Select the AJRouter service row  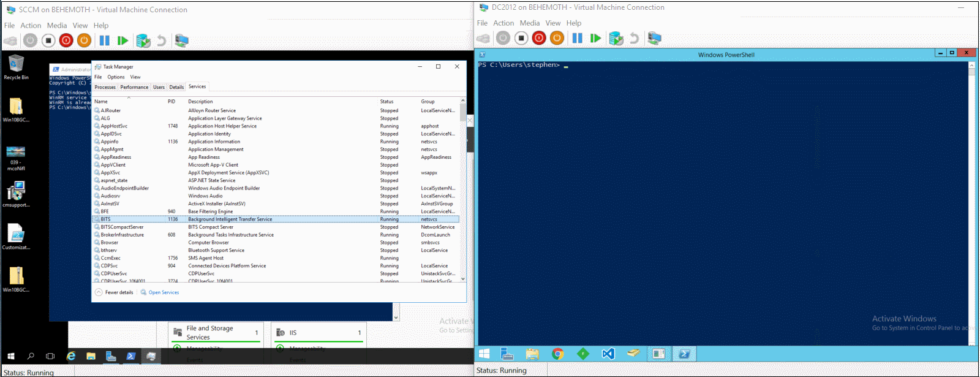tap(276, 111)
